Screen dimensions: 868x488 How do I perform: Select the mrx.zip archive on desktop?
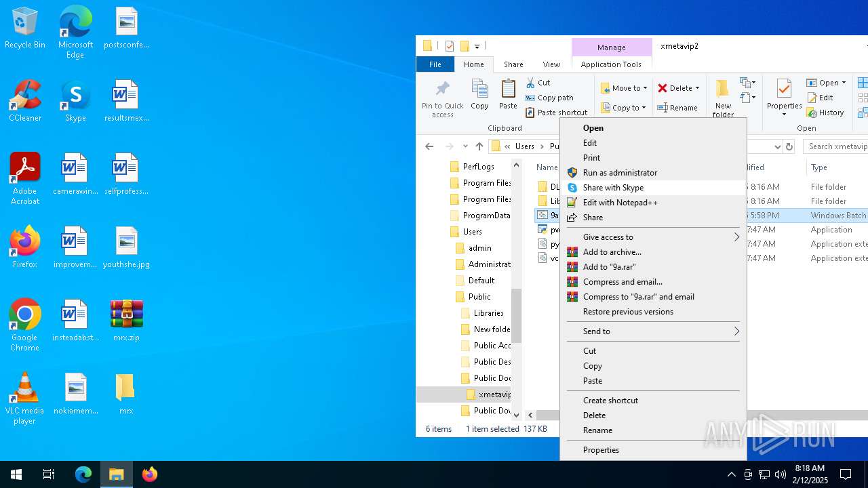click(x=126, y=321)
